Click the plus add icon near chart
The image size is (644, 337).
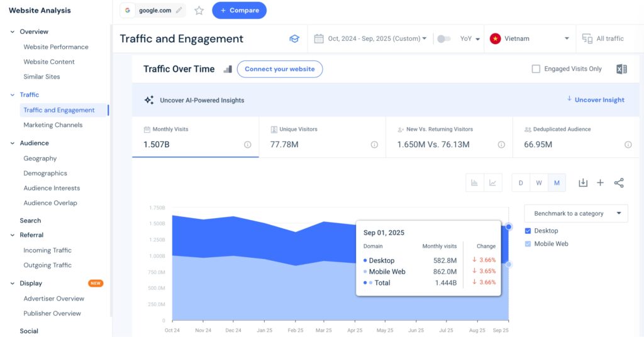click(600, 183)
